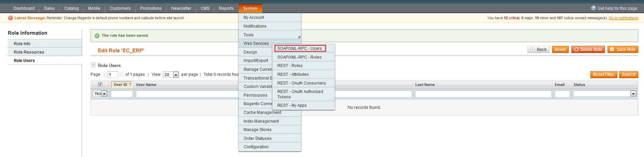Expand the Status filter dropdown
Screen dimensions: 644x157
(x=633, y=94)
